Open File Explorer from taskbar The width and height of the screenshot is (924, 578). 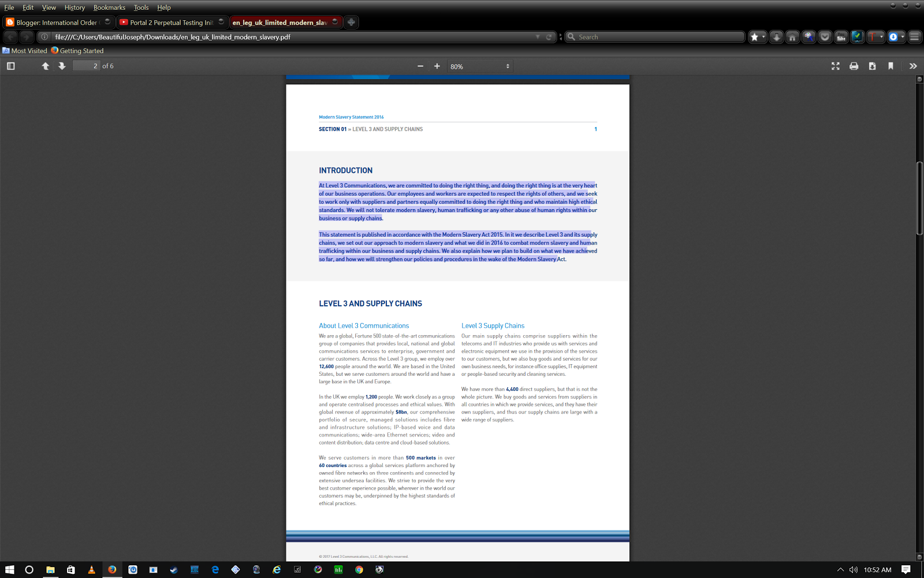tap(50, 569)
